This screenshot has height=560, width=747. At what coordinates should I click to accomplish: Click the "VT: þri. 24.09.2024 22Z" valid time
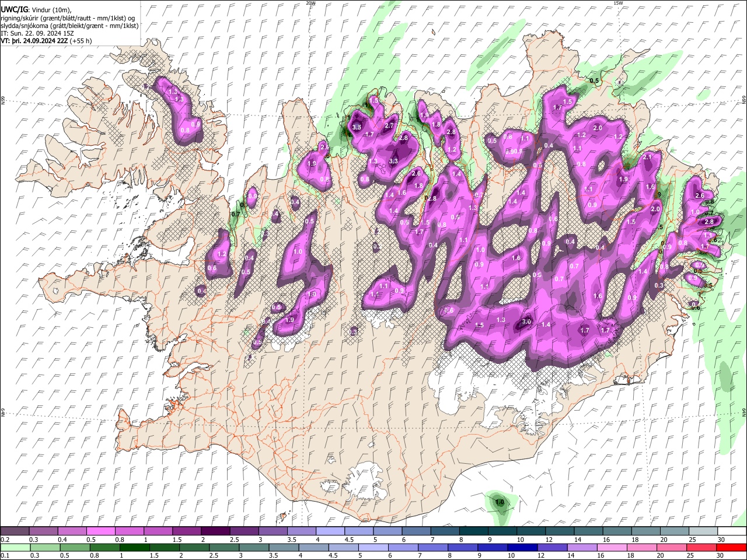[x=34, y=41]
